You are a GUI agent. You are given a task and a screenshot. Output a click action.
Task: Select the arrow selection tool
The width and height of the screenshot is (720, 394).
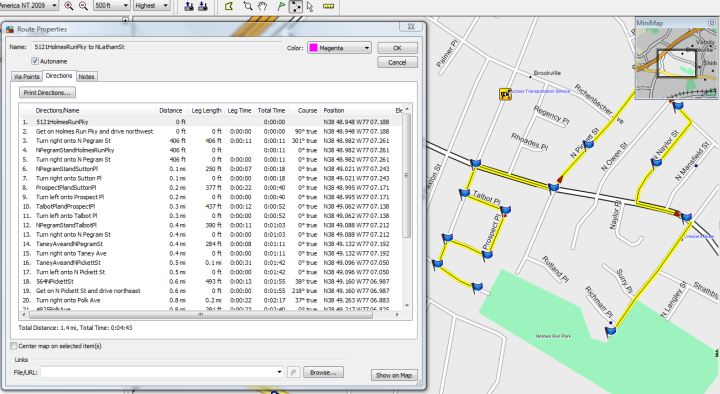tap(310, 6)
